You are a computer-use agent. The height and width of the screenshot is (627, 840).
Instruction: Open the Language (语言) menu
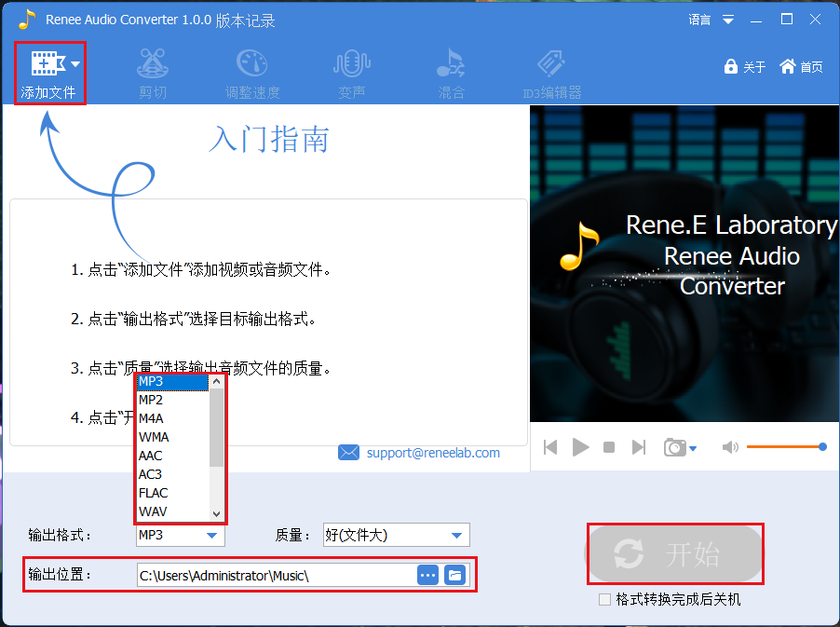699,20
